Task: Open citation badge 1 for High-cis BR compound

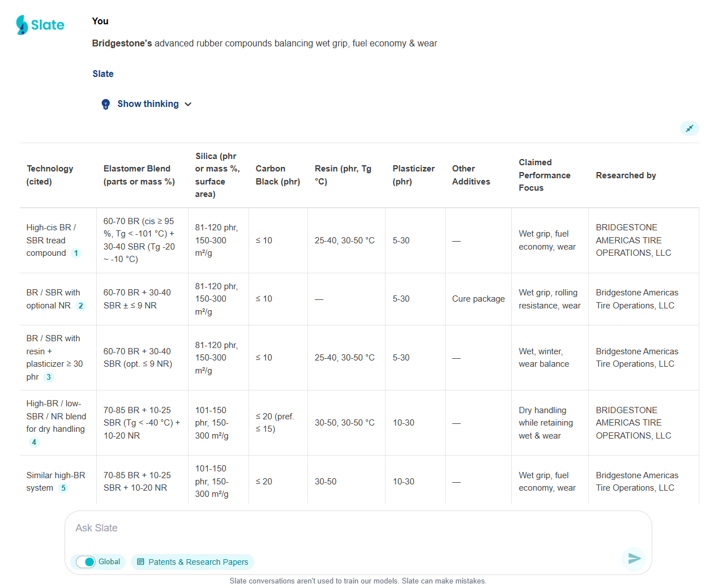Action: pyautogui.click(x=76, y=253)
